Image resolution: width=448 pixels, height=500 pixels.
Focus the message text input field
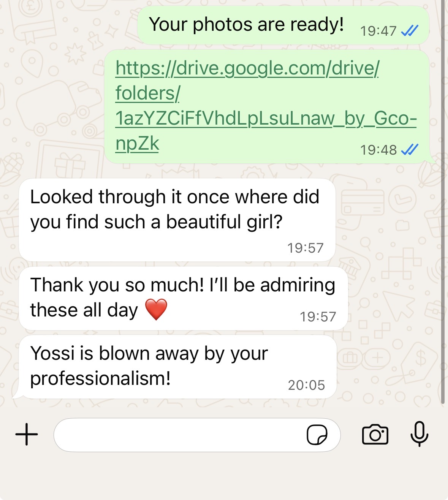[179, 435]
